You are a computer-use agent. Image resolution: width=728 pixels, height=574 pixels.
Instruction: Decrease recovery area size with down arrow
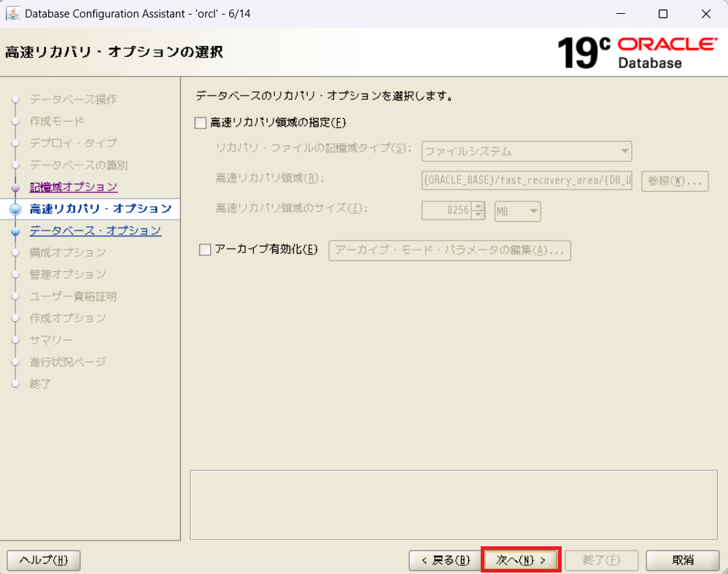point(479,216)
